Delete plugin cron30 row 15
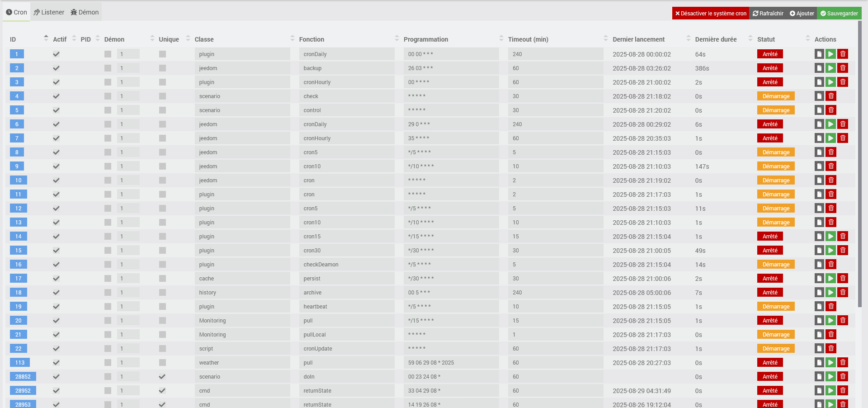This screenshot has width=868, height=408. tap(843, 251)
